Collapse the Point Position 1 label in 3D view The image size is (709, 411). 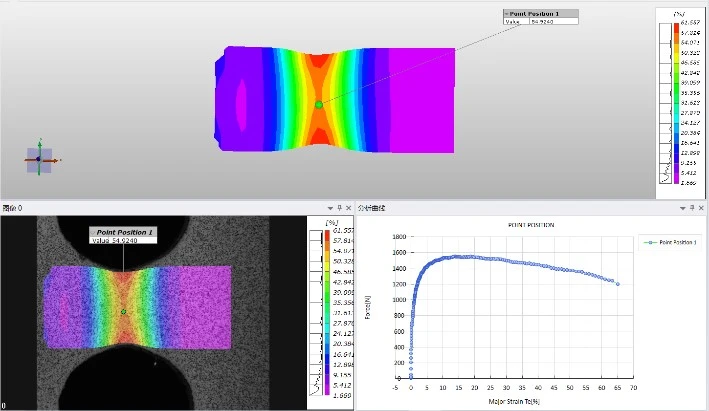(506, 14)
